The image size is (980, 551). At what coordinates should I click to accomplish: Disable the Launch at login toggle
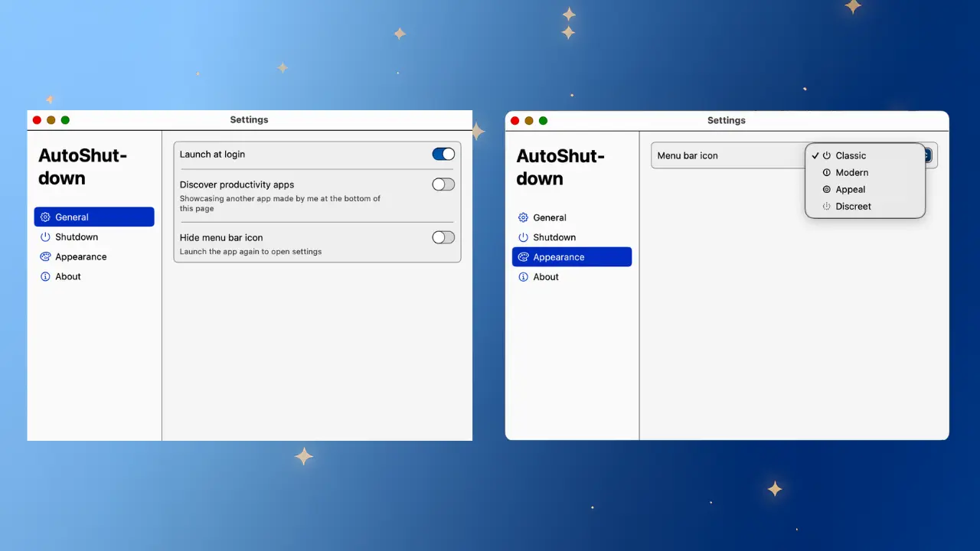443,154
